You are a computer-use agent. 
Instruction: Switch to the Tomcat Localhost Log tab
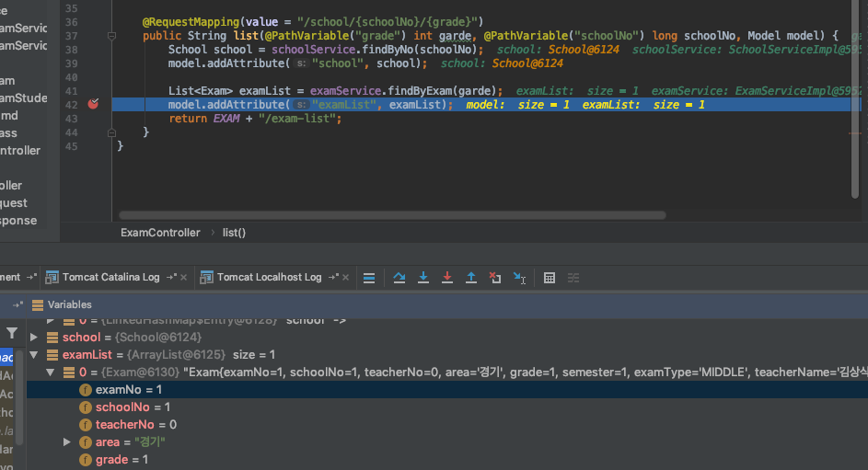(x=269, y=277)
